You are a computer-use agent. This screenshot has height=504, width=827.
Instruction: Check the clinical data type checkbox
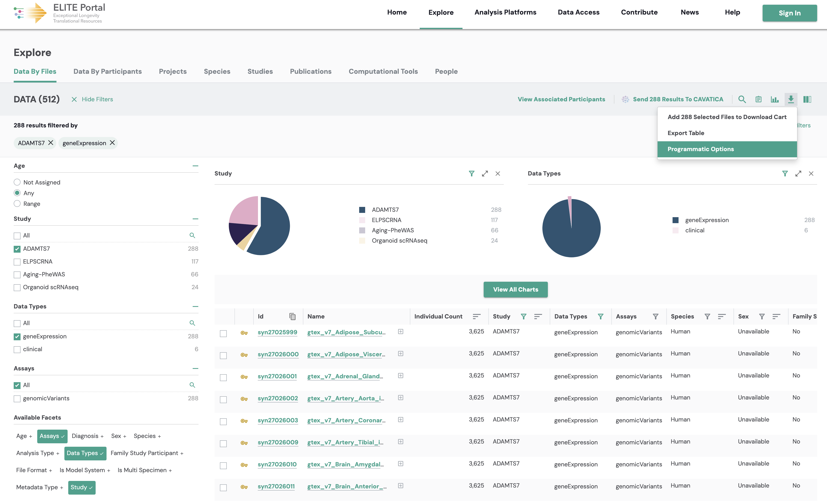(x=17, y=349)
